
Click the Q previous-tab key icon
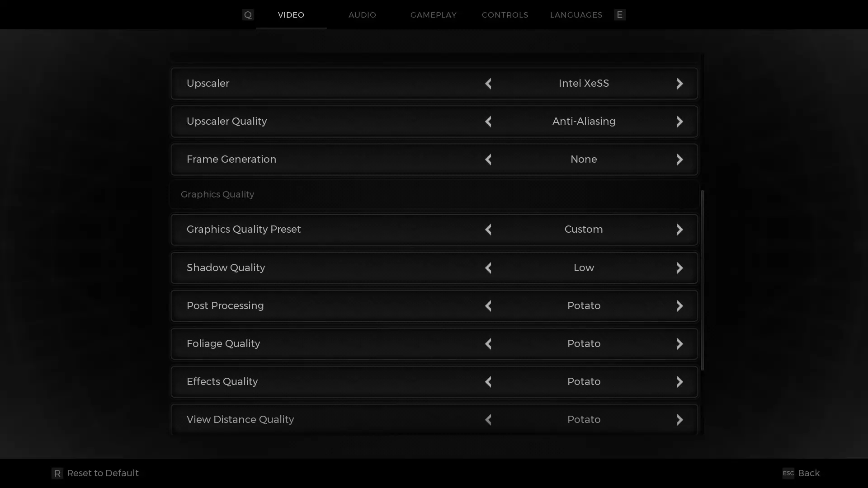[x=248, y=15]
